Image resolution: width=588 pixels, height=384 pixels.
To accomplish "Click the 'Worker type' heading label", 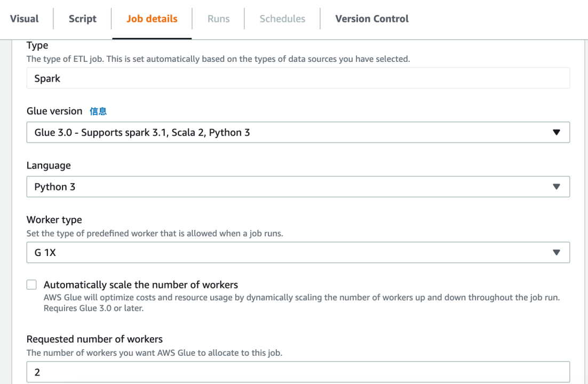I will pos(54,220).
